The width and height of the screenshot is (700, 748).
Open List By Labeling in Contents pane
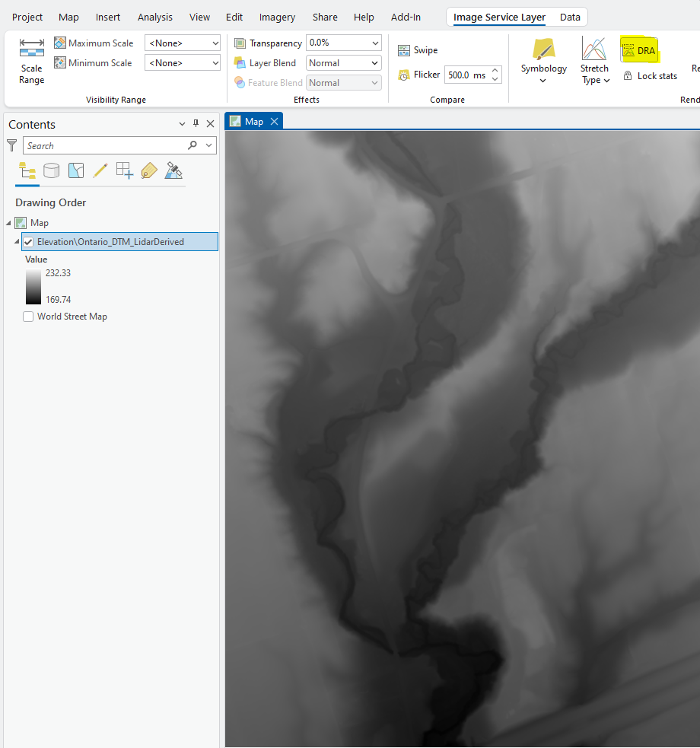(148, 170)
